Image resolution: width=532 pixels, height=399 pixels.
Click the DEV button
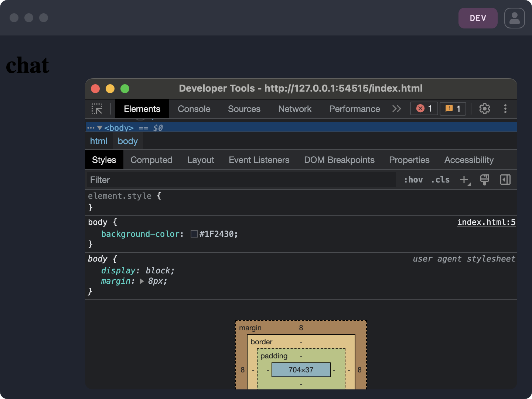[478, 18]
